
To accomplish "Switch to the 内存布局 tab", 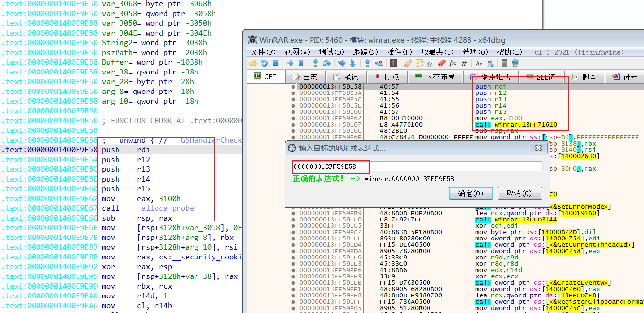I will tap(434, 77).
